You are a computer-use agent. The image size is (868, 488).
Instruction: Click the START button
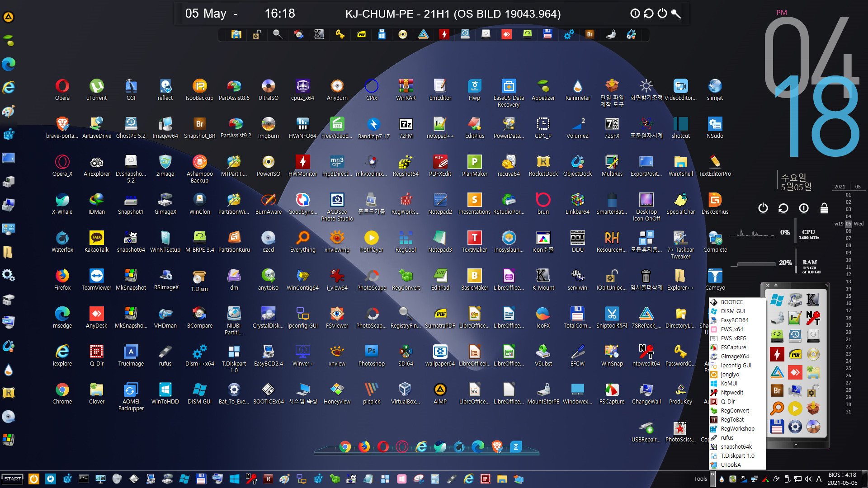tap(13, 479)
